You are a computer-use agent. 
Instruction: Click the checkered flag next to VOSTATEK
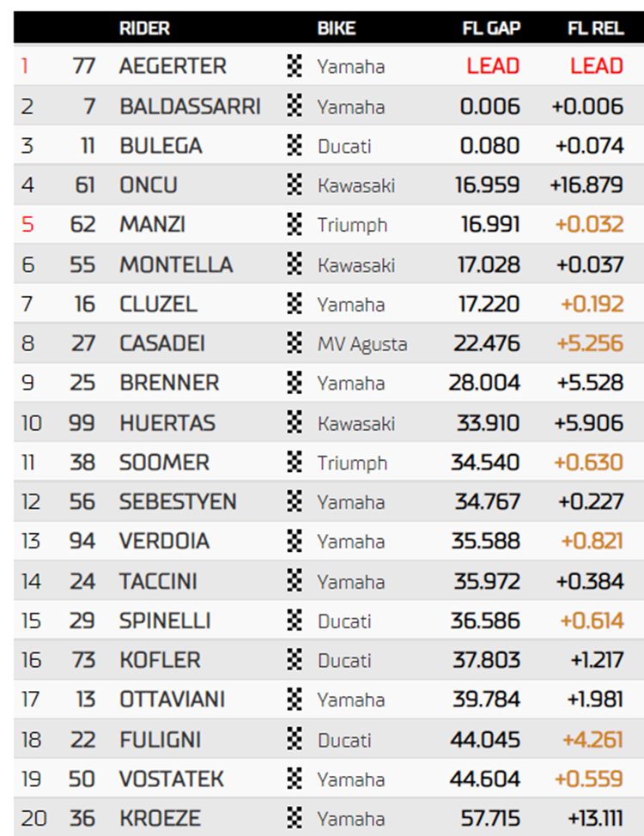pyautogui.click(x=295, y=779)
